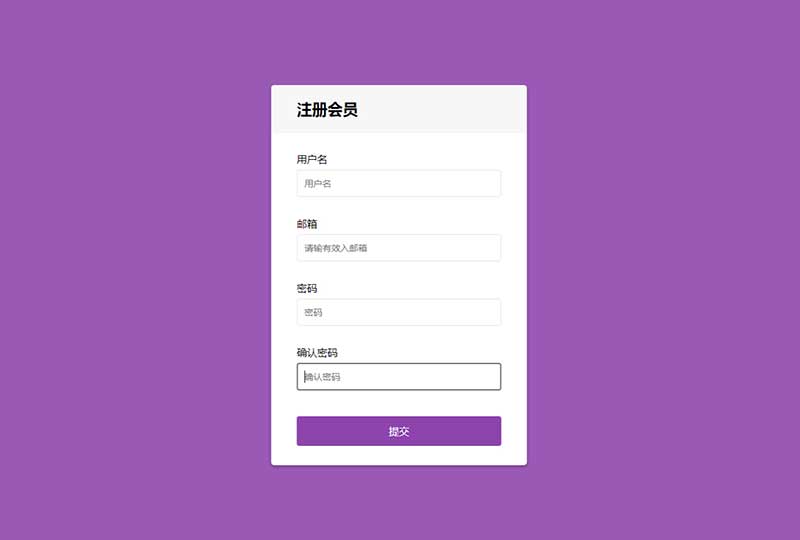Screen dimensions: 800x540
Task: Click the 密码 field label
Action: click(x=307, y=288)
